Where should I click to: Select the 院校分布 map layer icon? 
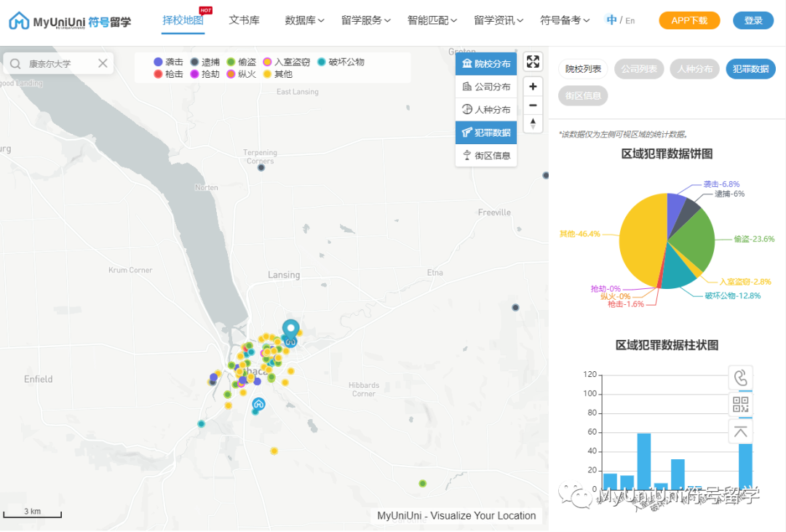[x=486, y=63]
